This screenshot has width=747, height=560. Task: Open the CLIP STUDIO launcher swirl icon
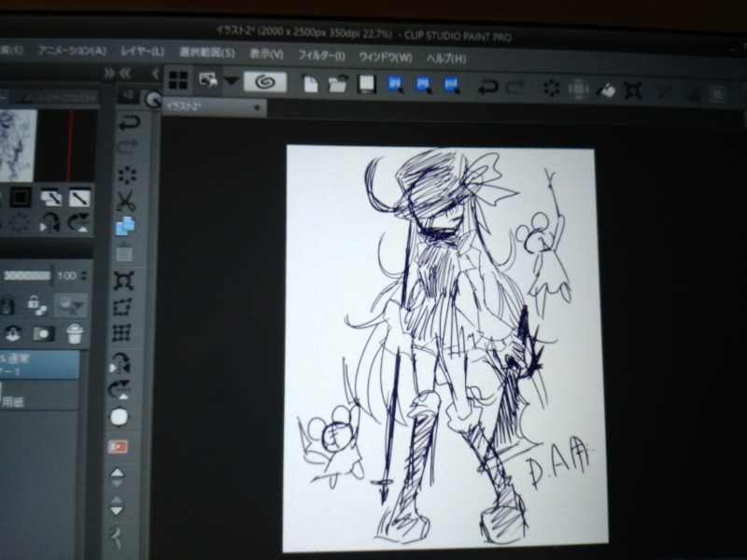[265, 81]
